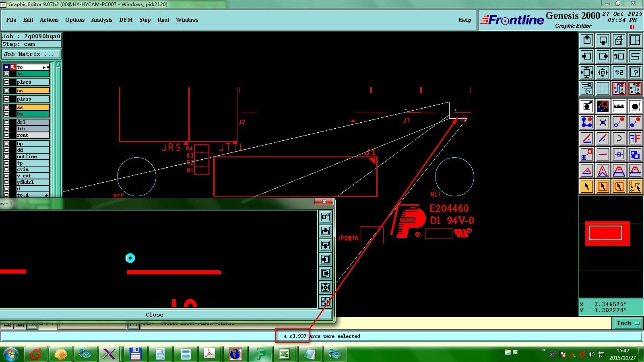
Task: Click zoom in icon in popup view window
Action: pyautogui.click(x=326, y=287)
